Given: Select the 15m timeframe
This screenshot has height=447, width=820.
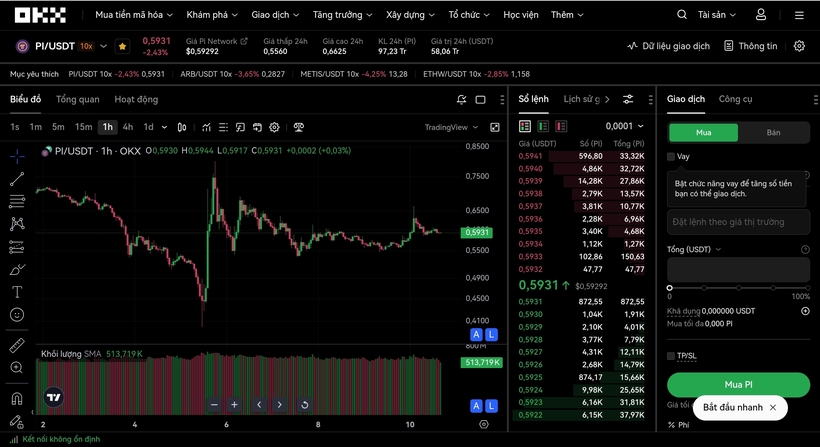Looking at the screenshot, I should (83, 127).
